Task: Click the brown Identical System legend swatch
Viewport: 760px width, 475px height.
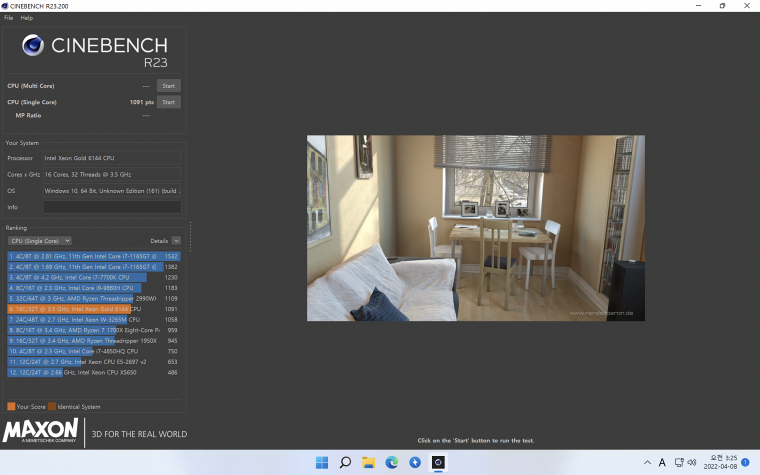Action: [52, 407]
